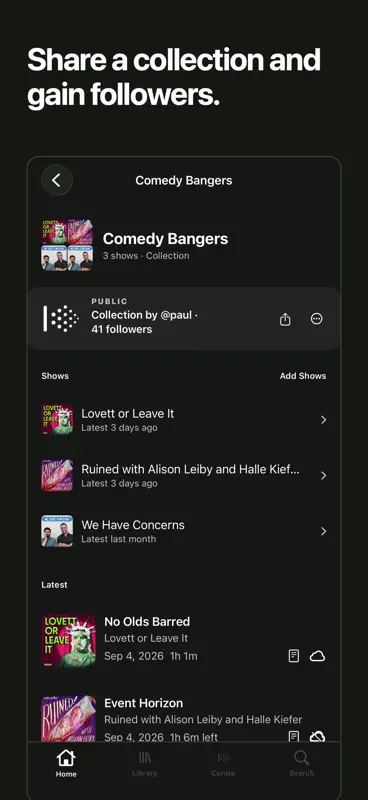
Task: Go back using the back arrow button
Action: (x=57, y=180)
